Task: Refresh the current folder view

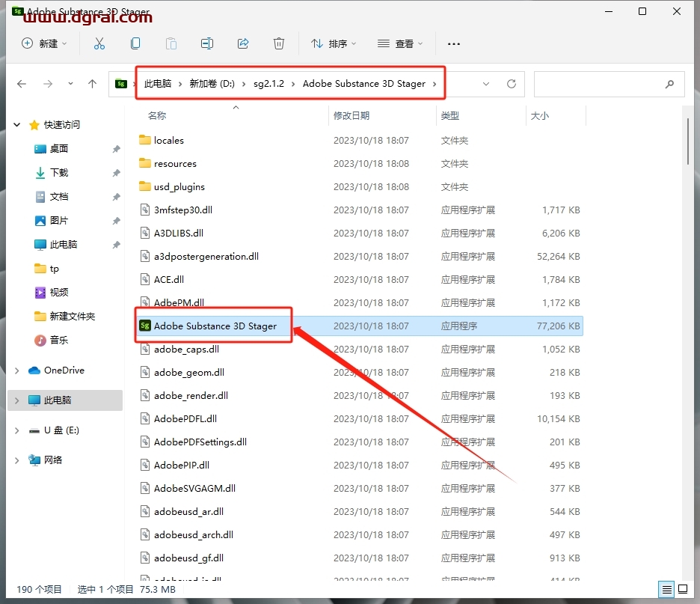Action: coord(512,84)
